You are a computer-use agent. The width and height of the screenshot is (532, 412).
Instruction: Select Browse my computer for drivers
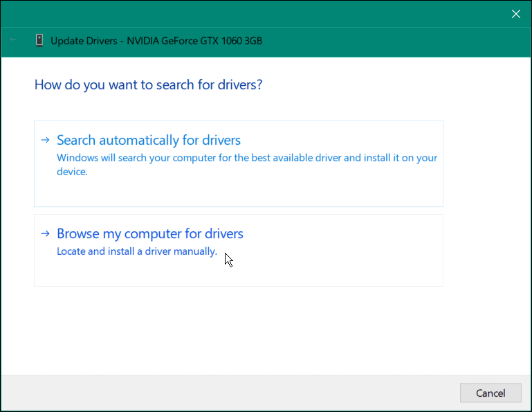coord(239,251)
